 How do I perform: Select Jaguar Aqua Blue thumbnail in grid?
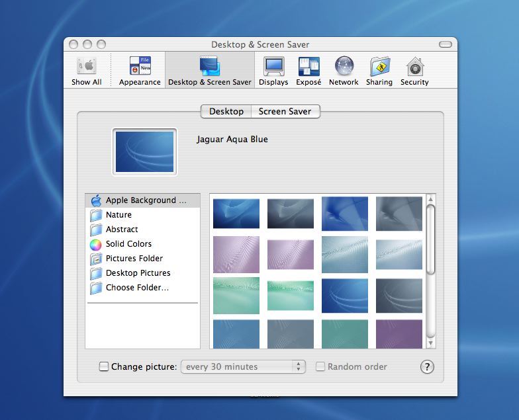(345, 296)
